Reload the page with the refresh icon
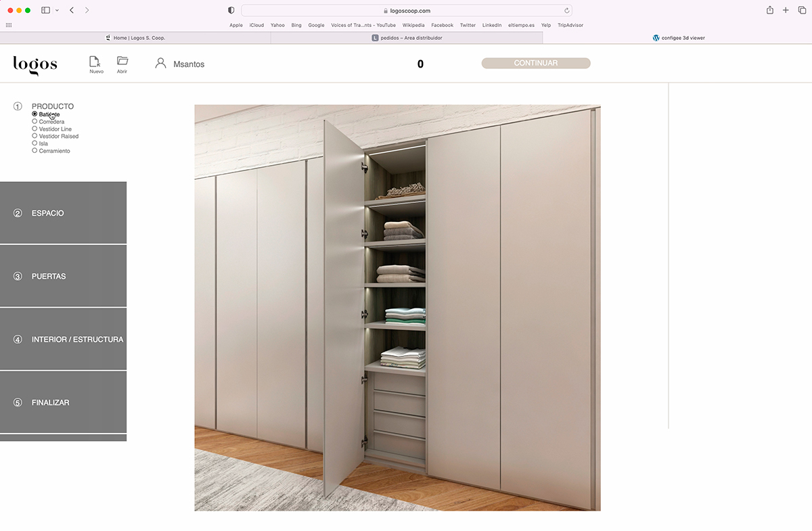 (566, 11)
